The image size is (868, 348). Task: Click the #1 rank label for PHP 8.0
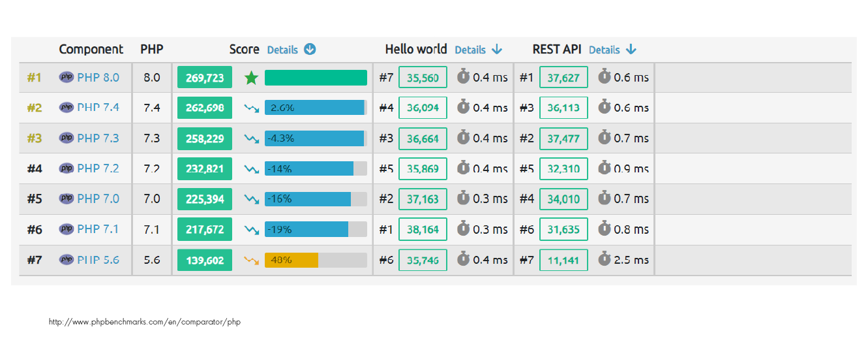coord(34,78)
